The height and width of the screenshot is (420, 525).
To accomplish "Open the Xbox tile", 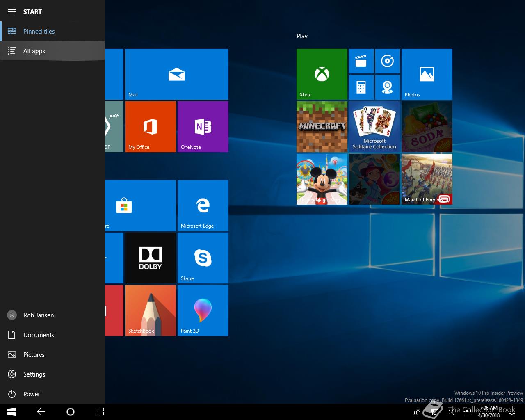I will pos(322,74).
